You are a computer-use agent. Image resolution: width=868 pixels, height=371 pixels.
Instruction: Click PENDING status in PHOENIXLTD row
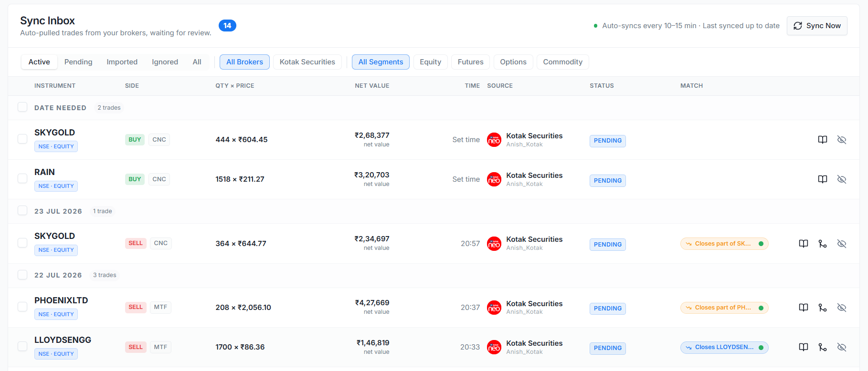[608, 309]
